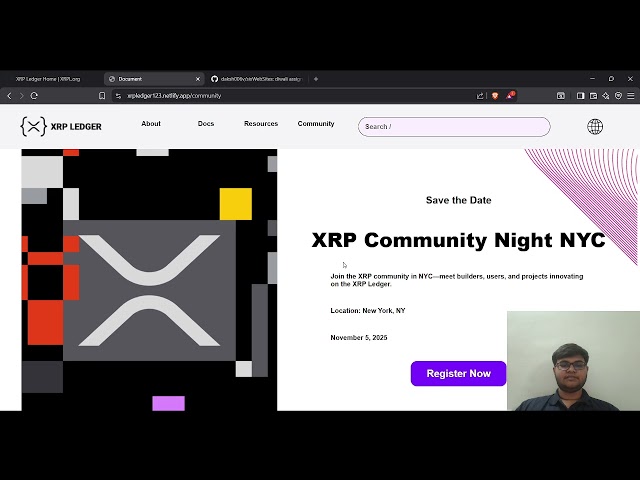Minimize the browser window

tap(593, 78)
